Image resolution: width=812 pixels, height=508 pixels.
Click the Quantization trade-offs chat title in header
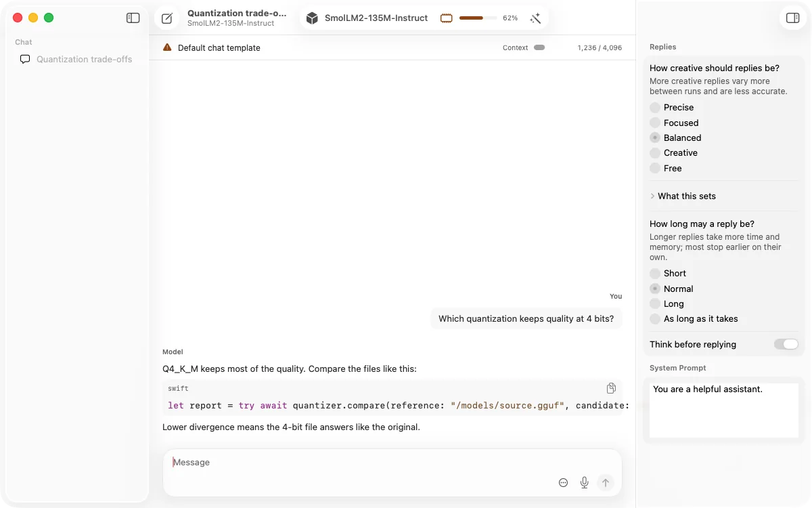[x=237, y=13]
